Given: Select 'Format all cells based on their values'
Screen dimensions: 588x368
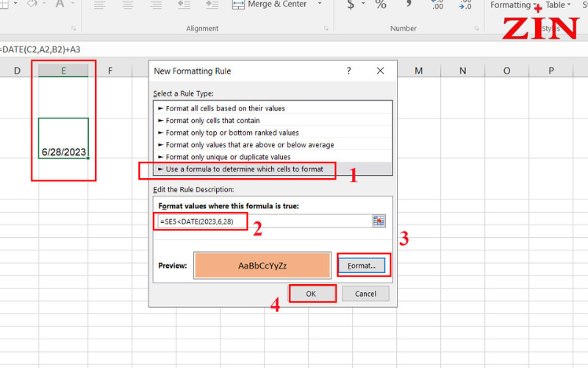Looking at the screenshot, I should (272, 108).
